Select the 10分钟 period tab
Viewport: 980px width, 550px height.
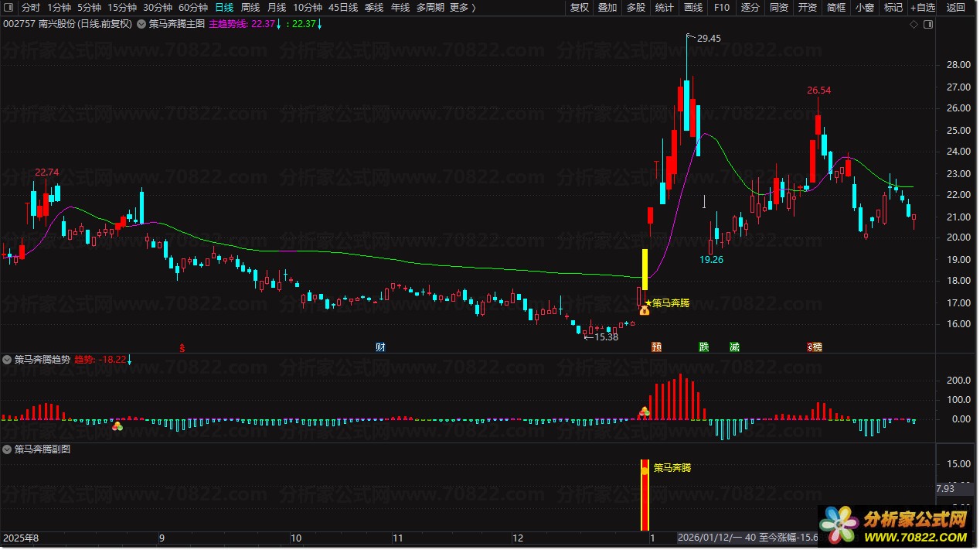[308, 7]
